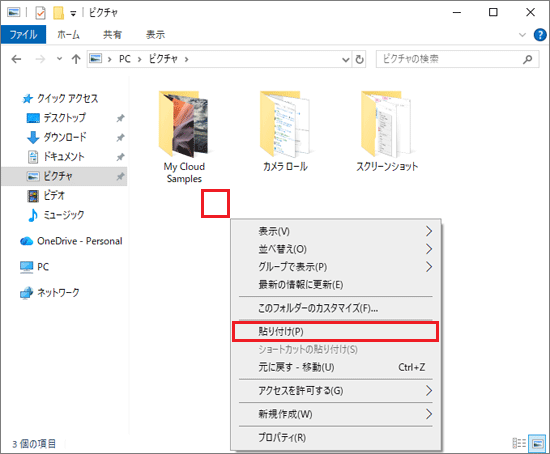This screenshot has height=454, width=550.
Task: Select Pictures (ピクチャ) in the sidebar
Action: point(64,176)
